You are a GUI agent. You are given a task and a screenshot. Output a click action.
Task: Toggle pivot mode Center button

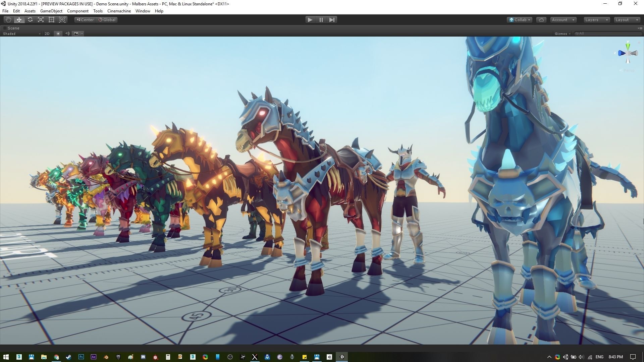click(85, 20)
